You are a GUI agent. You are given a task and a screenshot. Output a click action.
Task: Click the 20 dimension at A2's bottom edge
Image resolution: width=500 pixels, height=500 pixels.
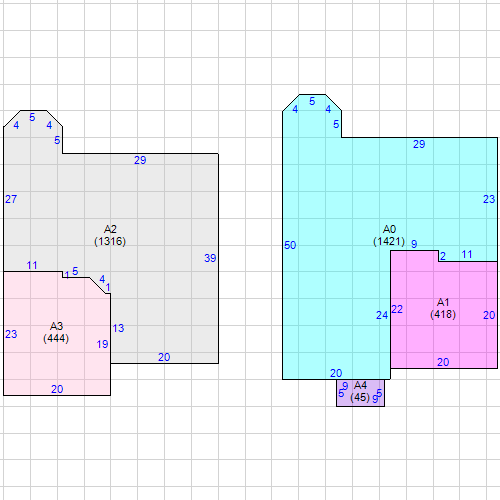coord(164,357)
